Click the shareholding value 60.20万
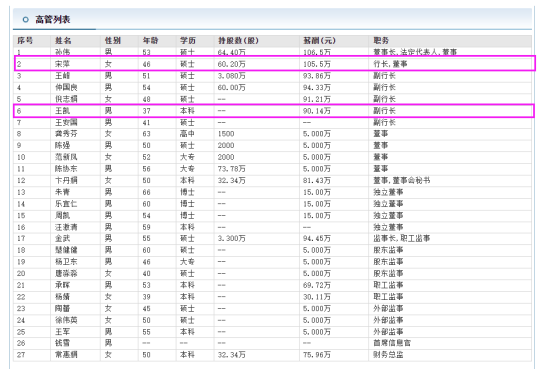The height and width of the screenshot is (369, 547). point(232,64)
